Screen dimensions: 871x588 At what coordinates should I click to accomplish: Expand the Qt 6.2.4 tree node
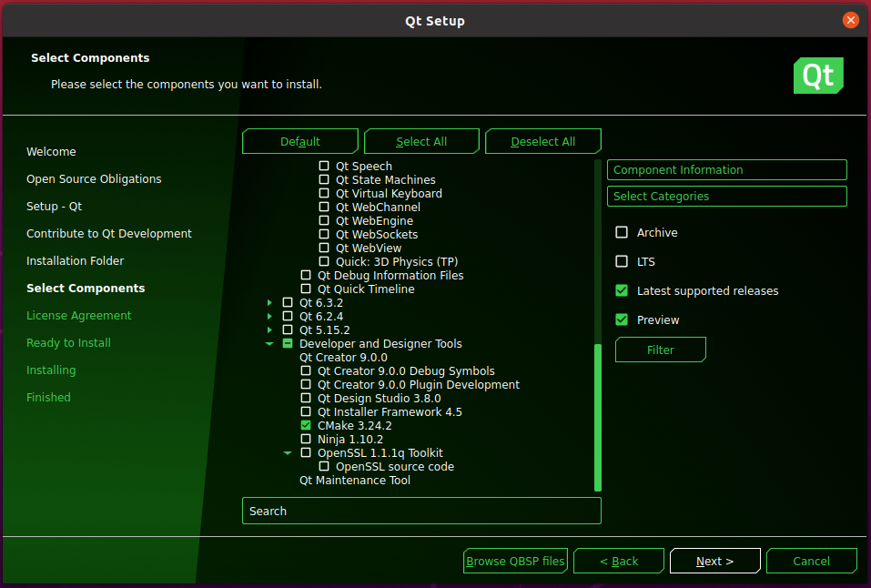pyautogui.click(x=269, y=316)
